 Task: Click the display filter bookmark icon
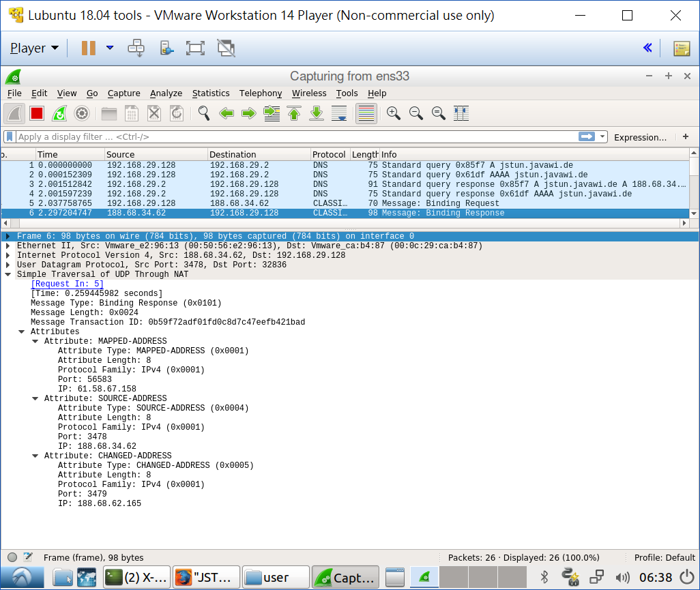click(x=10, y=136)
